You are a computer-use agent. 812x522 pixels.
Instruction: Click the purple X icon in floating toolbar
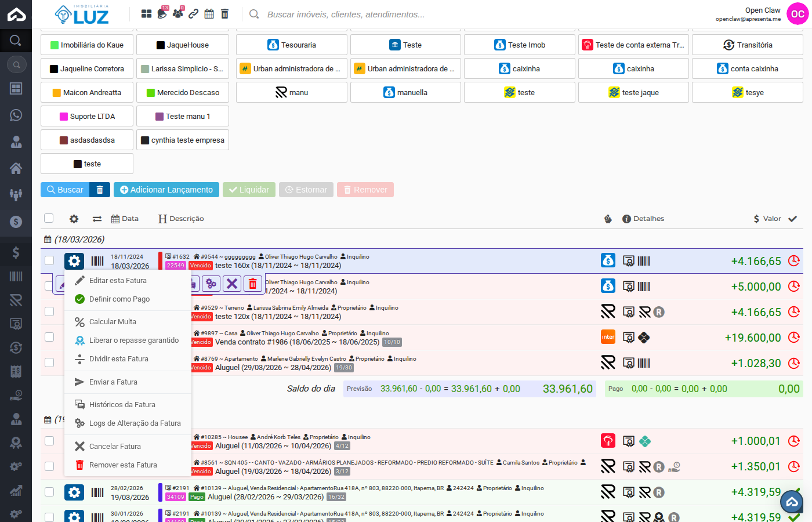point(232,284)
